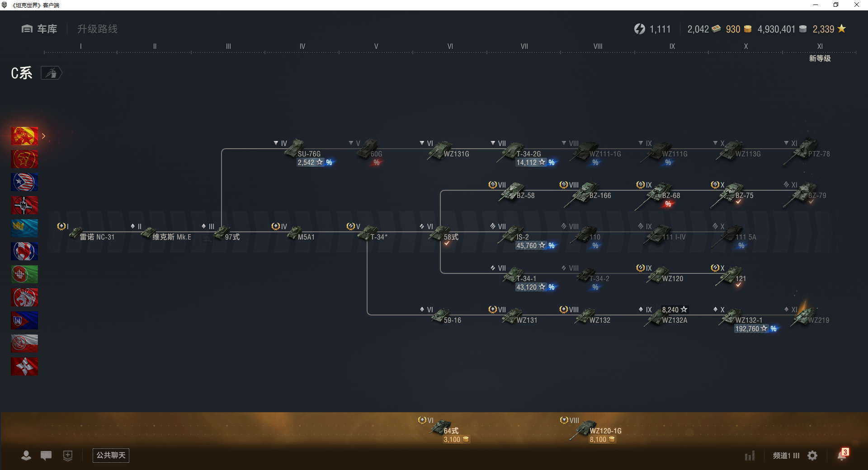The width and height of the screenshot is (868, 470).
Task: Select the T-34-2G tank node
Action: 524,153
